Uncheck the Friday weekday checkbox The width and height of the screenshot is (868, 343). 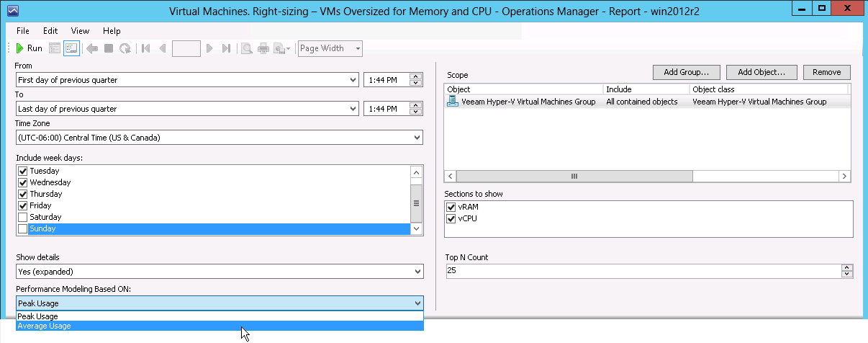pyautogui.click(x=22, y=205)
